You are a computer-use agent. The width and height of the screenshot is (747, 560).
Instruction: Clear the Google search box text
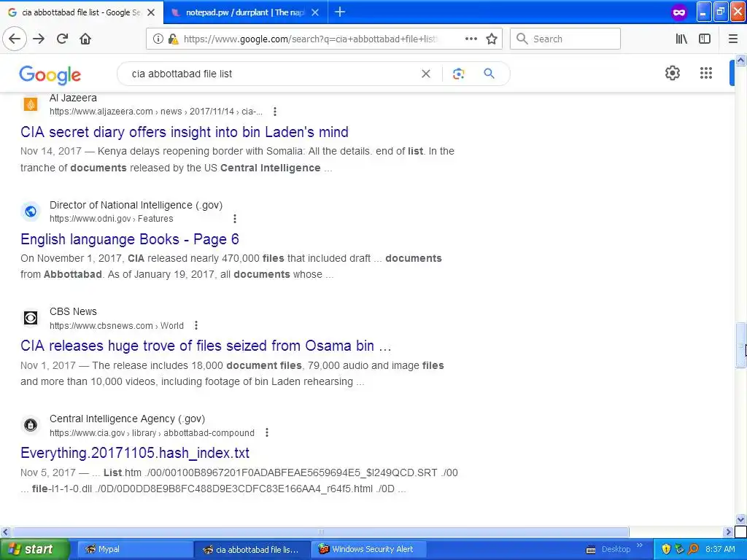(x=426, y=74)
